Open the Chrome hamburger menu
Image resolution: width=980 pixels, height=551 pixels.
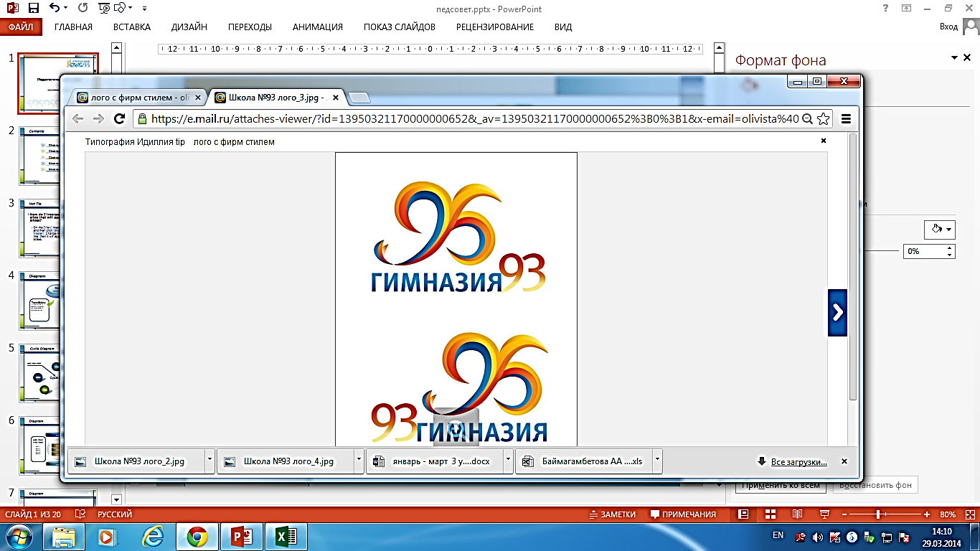(846, 119)
